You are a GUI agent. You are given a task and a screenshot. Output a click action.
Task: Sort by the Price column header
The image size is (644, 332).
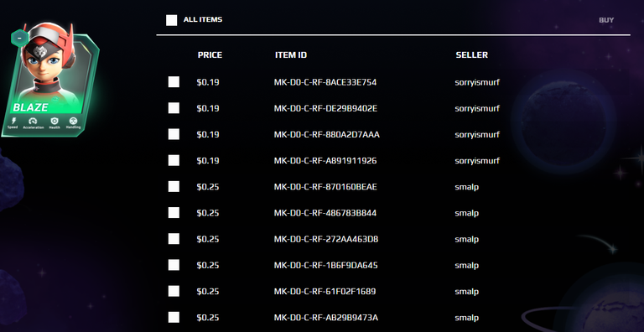[x=210, y=55]
